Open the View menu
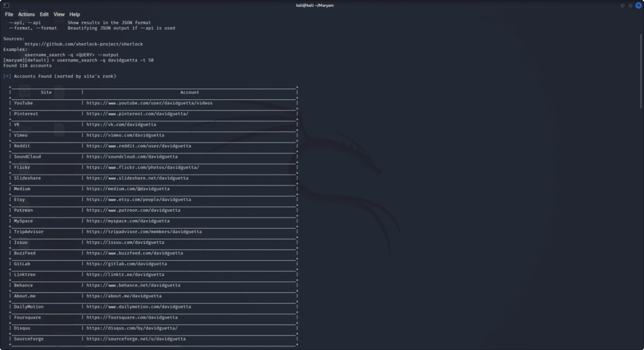 click(x=59, y=14)
